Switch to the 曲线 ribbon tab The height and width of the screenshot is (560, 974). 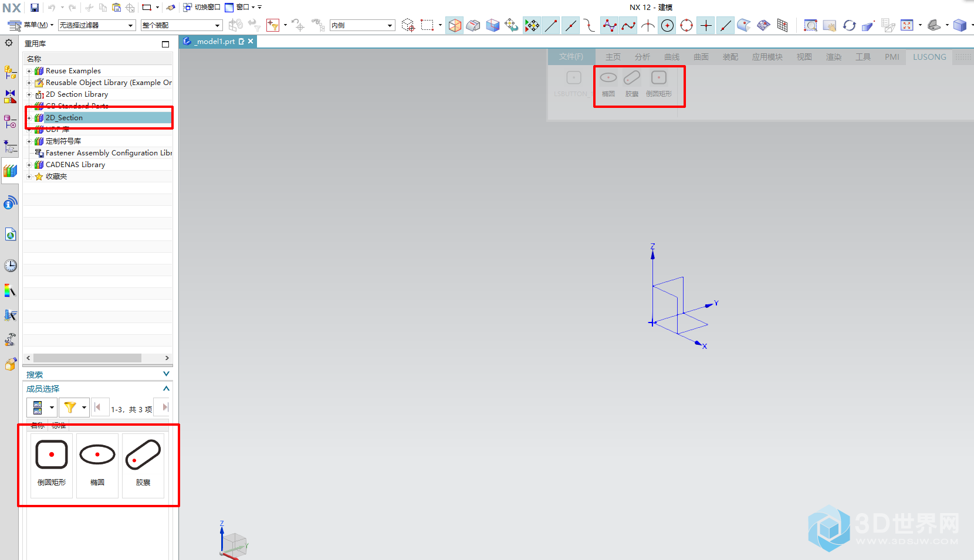[672, 57]
